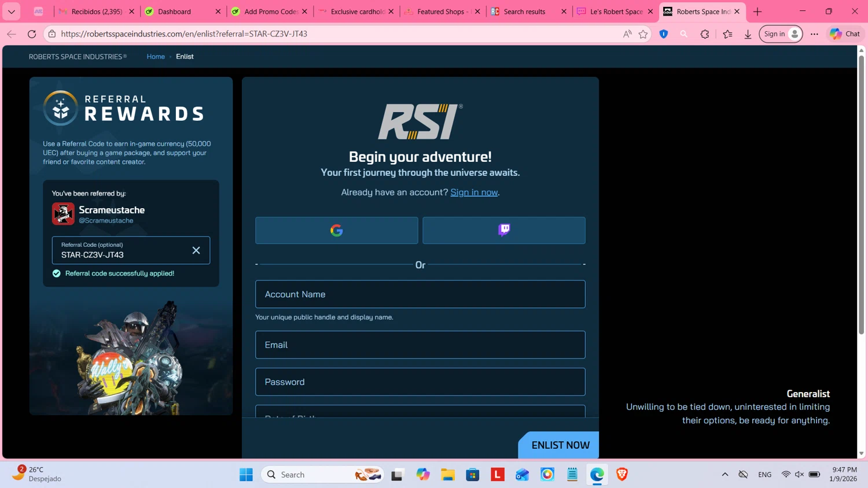This screenshot has width=868, height=488.
Task: Open Read aloud in address bar
Action: 627,34
